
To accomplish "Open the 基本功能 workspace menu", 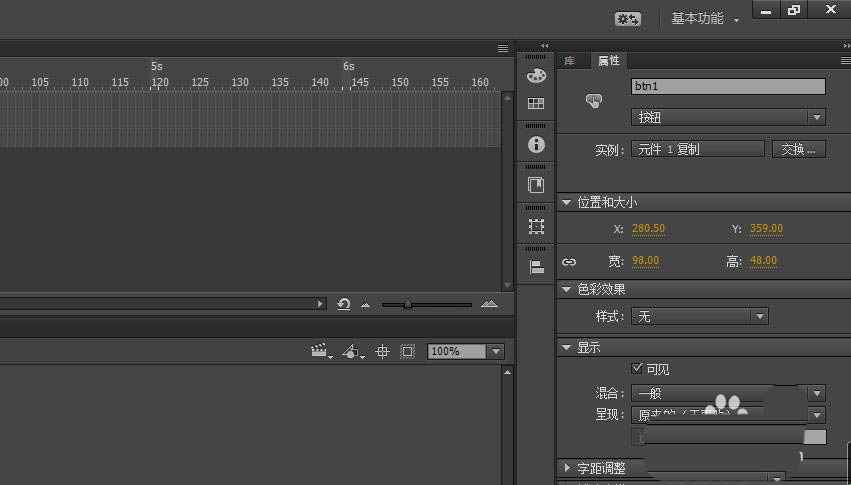I will point(705,18).
